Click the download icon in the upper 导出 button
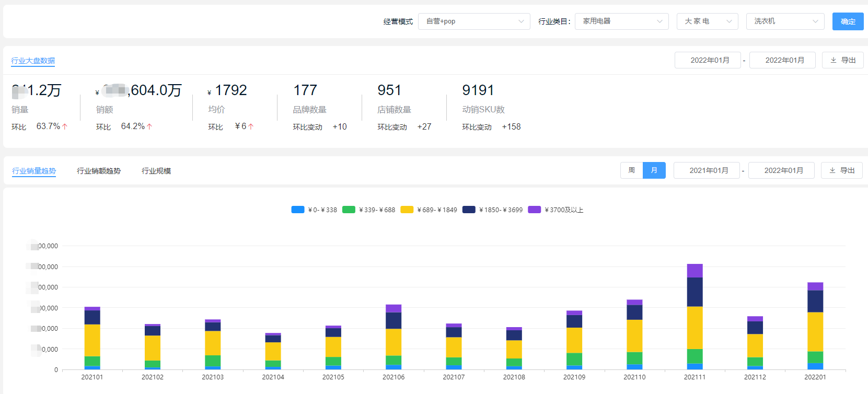Image resolution: width=868 pixels, height=394 pixels. point(833,60)
